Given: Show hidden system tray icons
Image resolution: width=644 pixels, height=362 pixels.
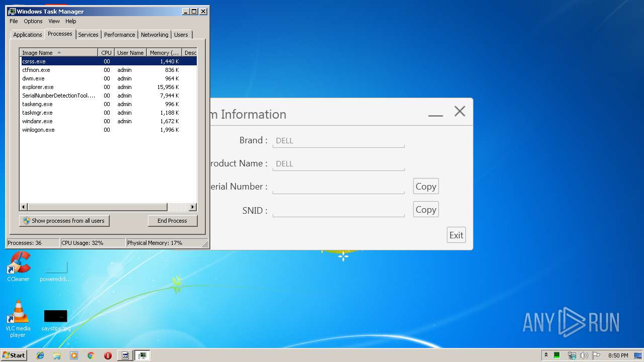Looking at the screenshot, I should click(546, 355).
